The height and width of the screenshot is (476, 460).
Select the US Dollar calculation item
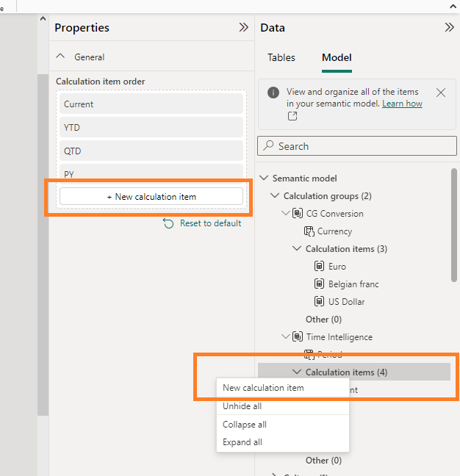point(346,302)
